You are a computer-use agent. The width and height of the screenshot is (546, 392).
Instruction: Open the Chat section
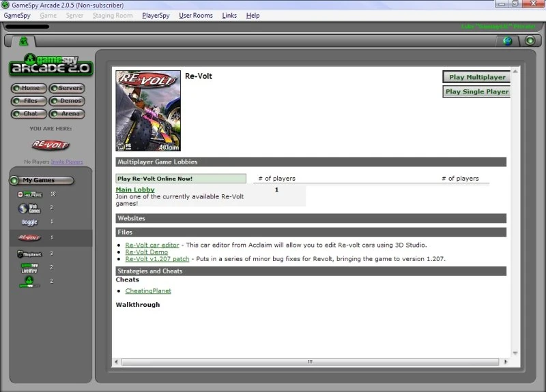[x=29, y=114]
